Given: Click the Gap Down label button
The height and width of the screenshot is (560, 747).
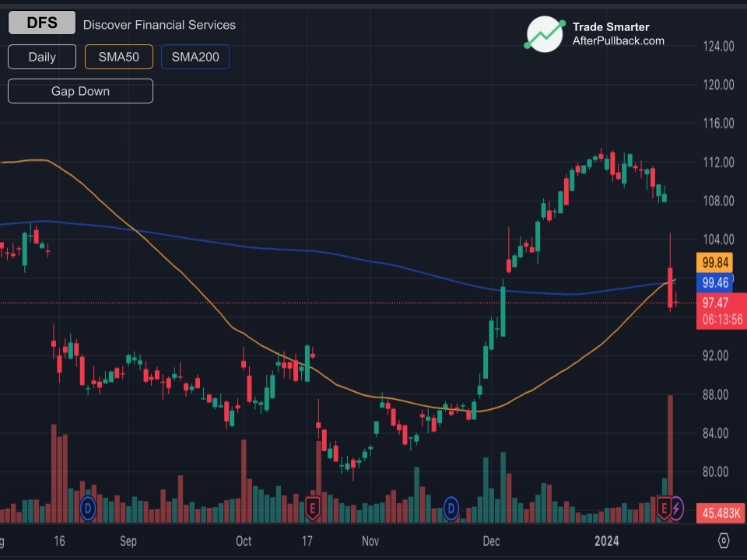Looking at the screenshot, I should pyautogui.click(x=80, y=91).
